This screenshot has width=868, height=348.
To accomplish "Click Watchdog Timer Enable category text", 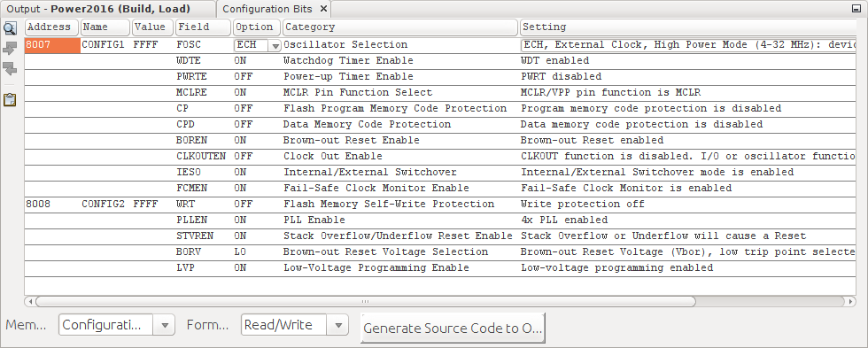I will coord(349,61).
